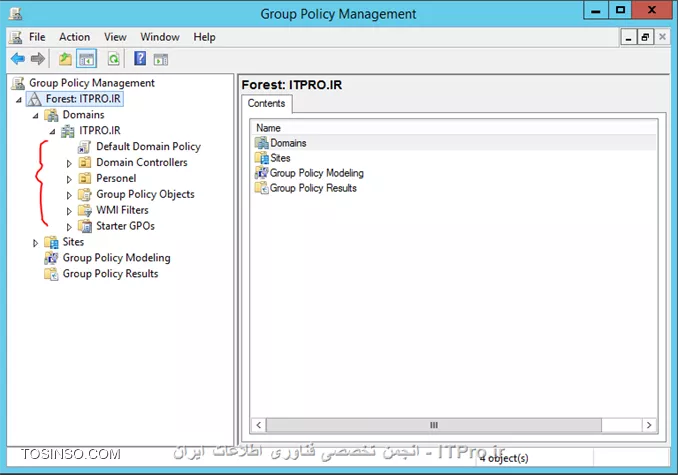This screenshot has width=678, height=475.
Task: Select the Contents tab
Action: 266,104
